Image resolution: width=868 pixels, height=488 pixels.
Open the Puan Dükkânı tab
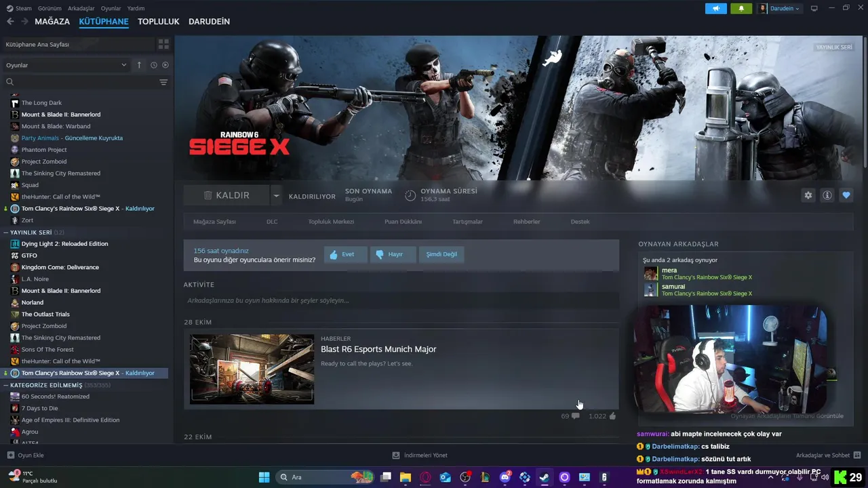(403, 222)
